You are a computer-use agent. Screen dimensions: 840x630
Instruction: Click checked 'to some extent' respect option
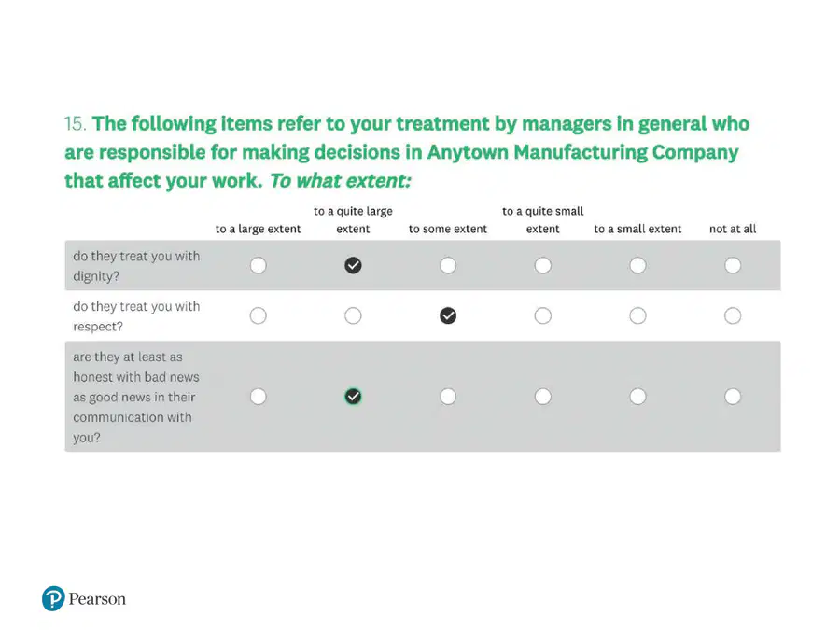click(x=448, y=315)
